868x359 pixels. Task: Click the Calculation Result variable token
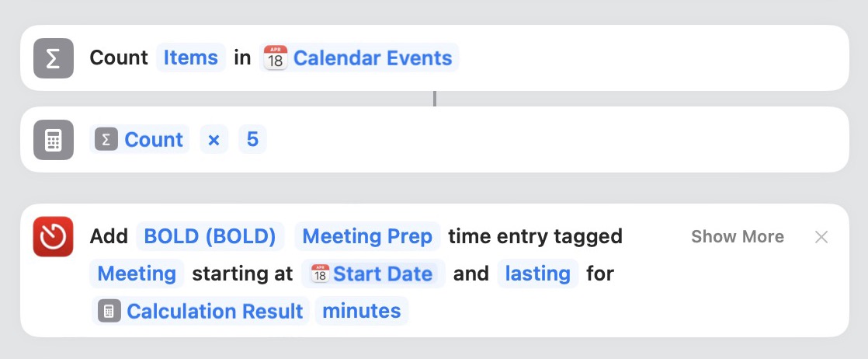[x=200, y=311]
